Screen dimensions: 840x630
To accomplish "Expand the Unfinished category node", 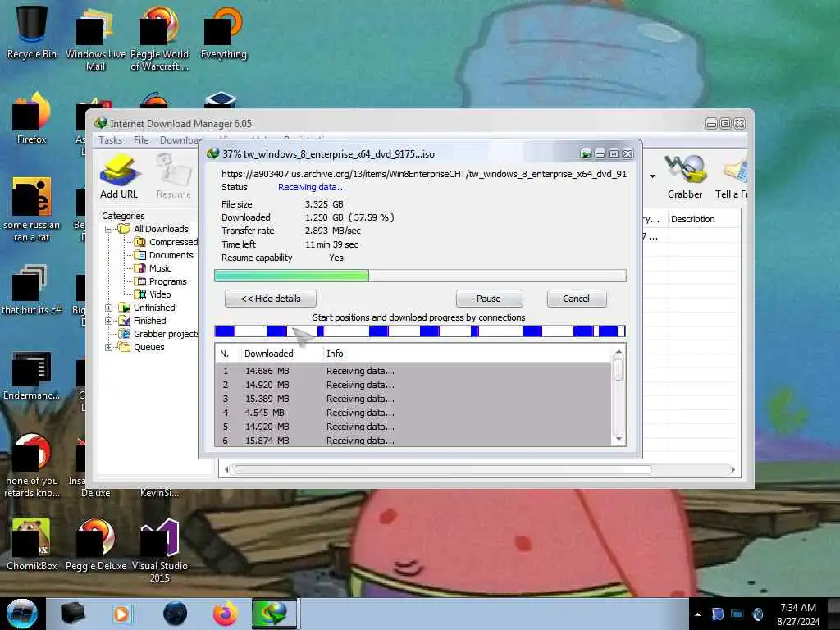I will (109, 308).
